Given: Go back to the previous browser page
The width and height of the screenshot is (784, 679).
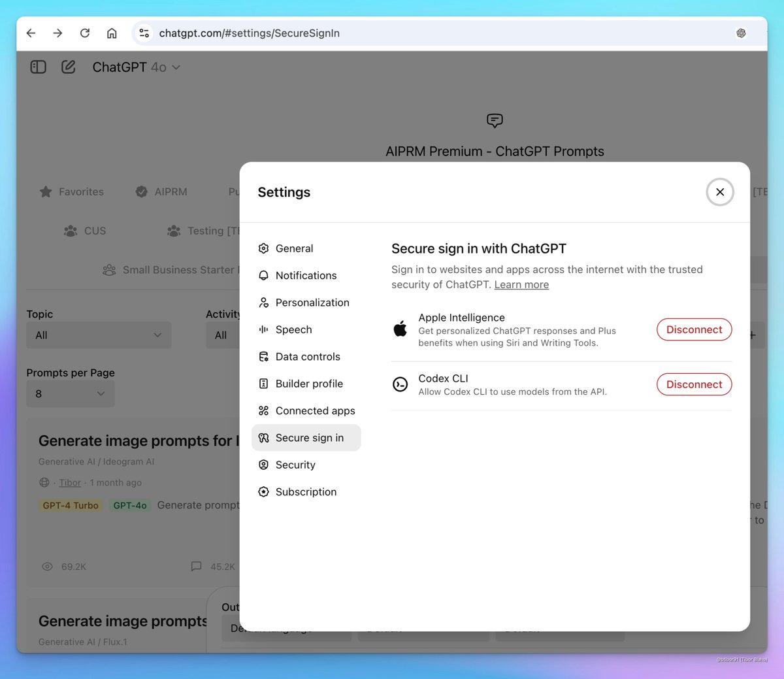Looking at the screenshot, I should click(x=31, y=33).
